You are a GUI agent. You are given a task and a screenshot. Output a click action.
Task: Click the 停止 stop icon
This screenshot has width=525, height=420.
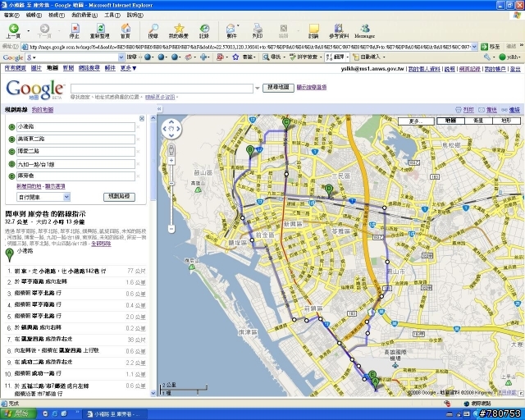75,31
